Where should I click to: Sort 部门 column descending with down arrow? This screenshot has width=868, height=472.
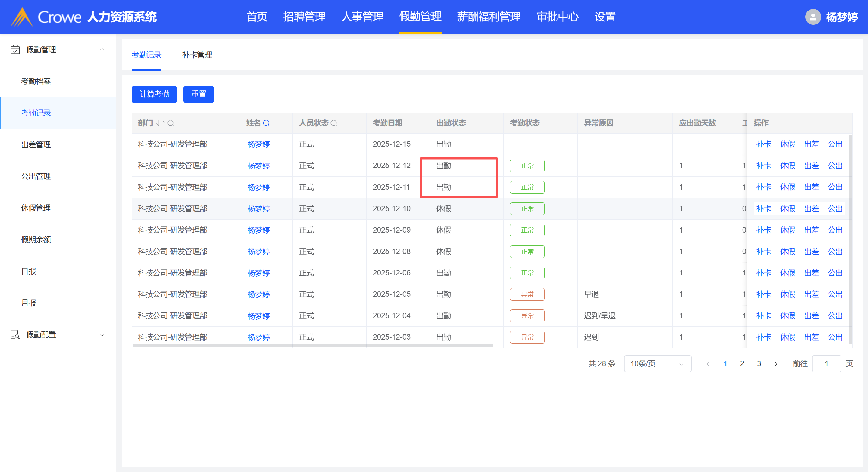coord(158,123)
